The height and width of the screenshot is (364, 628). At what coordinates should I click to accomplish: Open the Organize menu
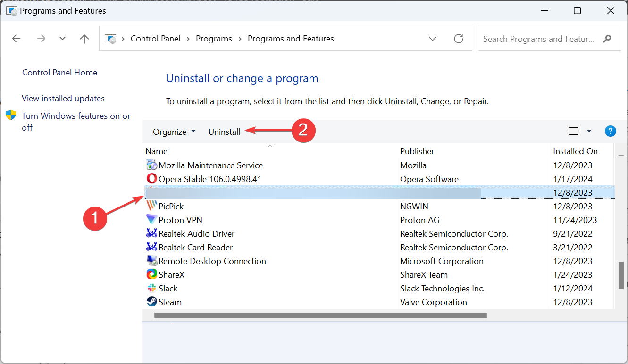point(174,132)
